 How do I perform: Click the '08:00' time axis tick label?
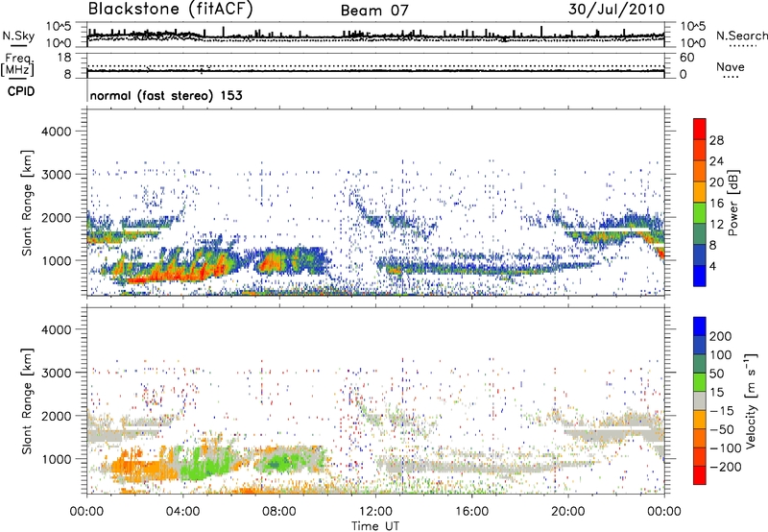click(279, 512)
